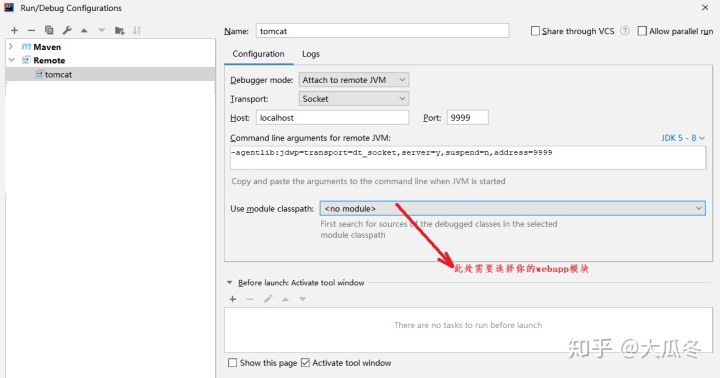Image resolution: width=720 pixels, height=378 pixels.
Task: Copy the selected configuration
Action: [x=49, y=30]
